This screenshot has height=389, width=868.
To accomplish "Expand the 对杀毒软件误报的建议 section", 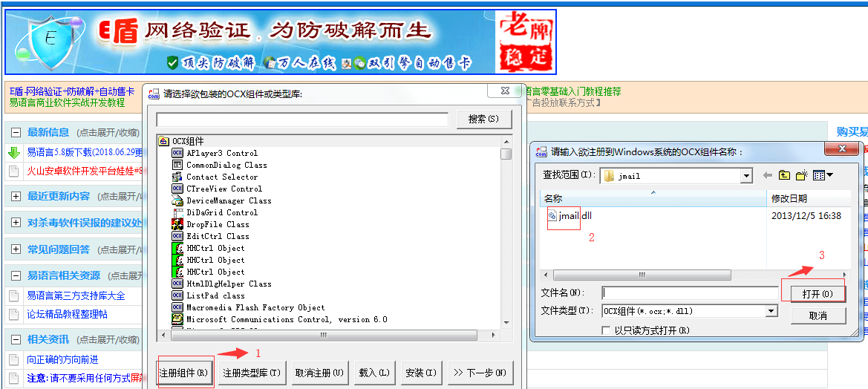I will (x=16, y=223).
